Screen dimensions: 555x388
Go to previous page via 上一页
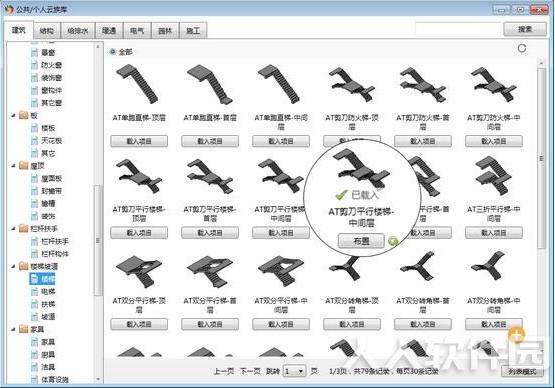click(224, 371)
